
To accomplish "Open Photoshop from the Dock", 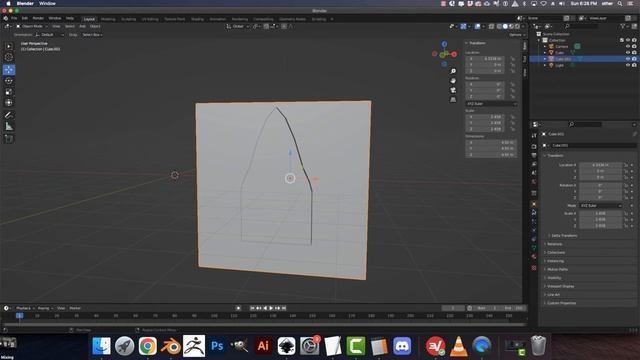I will (x=217, y=346).
